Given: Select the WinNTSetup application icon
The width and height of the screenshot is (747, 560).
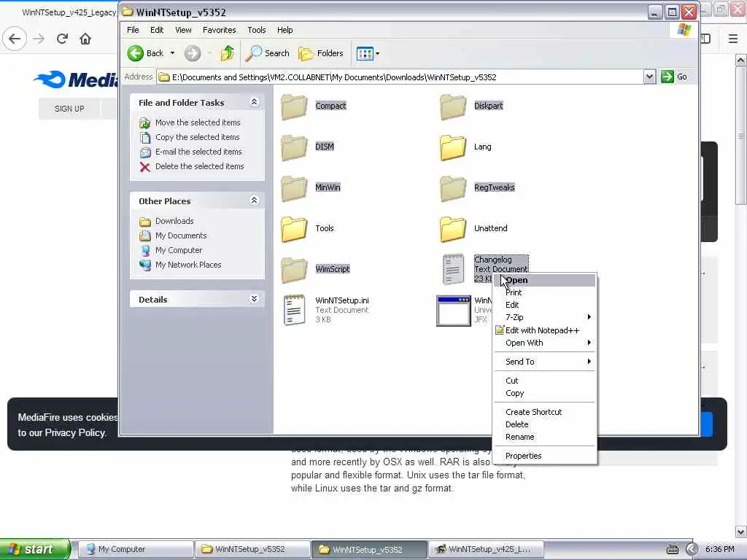Looking at the screenshot, I should pyautogui.click(x=454, y=311).
